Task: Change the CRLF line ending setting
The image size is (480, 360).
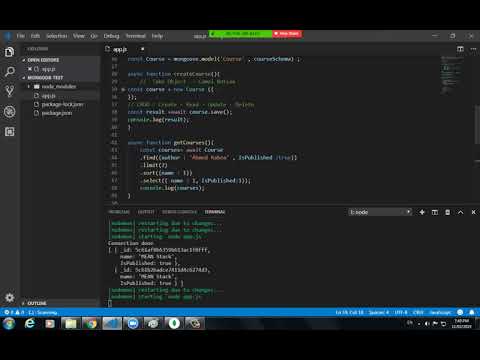Action: 418,312
